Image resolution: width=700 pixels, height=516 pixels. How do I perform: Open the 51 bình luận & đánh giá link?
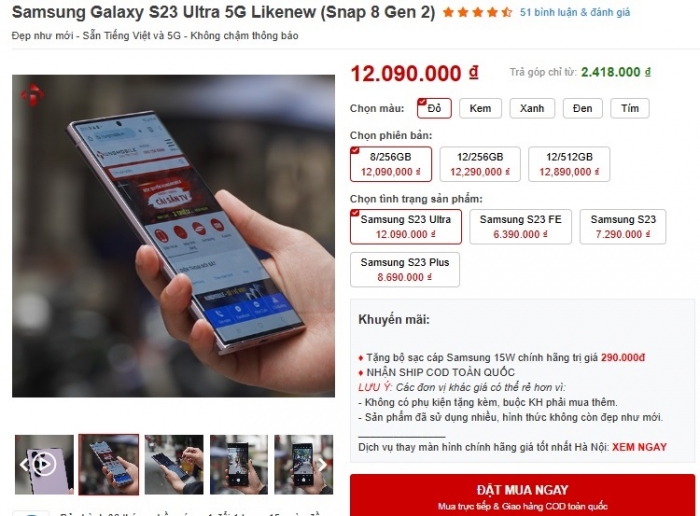coord(575,12)
